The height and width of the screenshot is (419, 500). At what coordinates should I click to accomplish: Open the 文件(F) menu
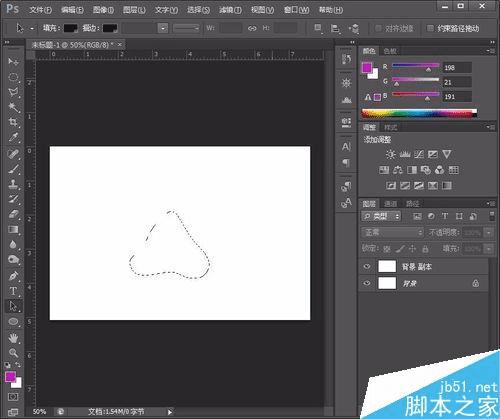point(40,10)
